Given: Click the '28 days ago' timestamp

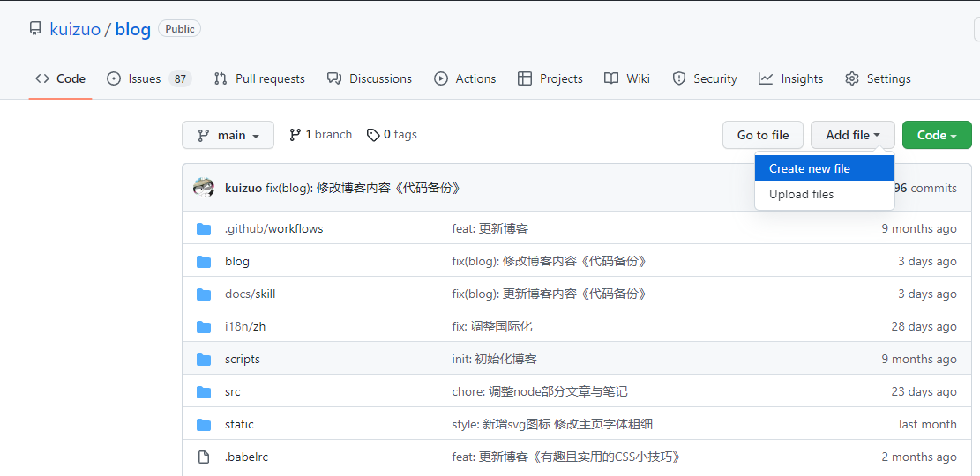Looking at the screenshot, I should 924,326.
